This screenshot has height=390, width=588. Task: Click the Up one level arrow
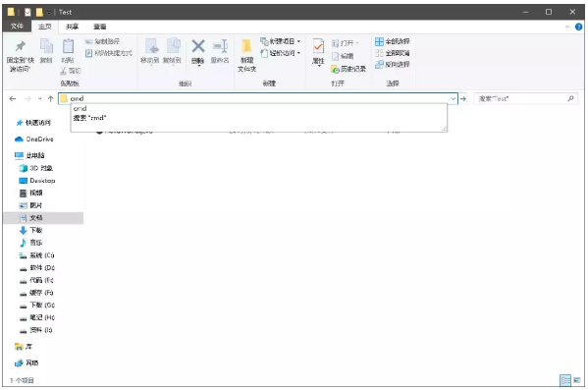(x=51, y=98)
